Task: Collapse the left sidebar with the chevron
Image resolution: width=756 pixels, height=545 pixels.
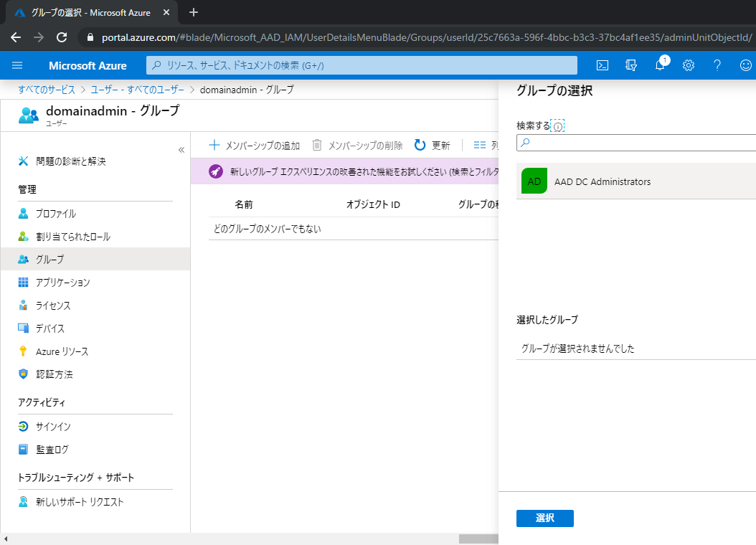Action: (181, 150)
